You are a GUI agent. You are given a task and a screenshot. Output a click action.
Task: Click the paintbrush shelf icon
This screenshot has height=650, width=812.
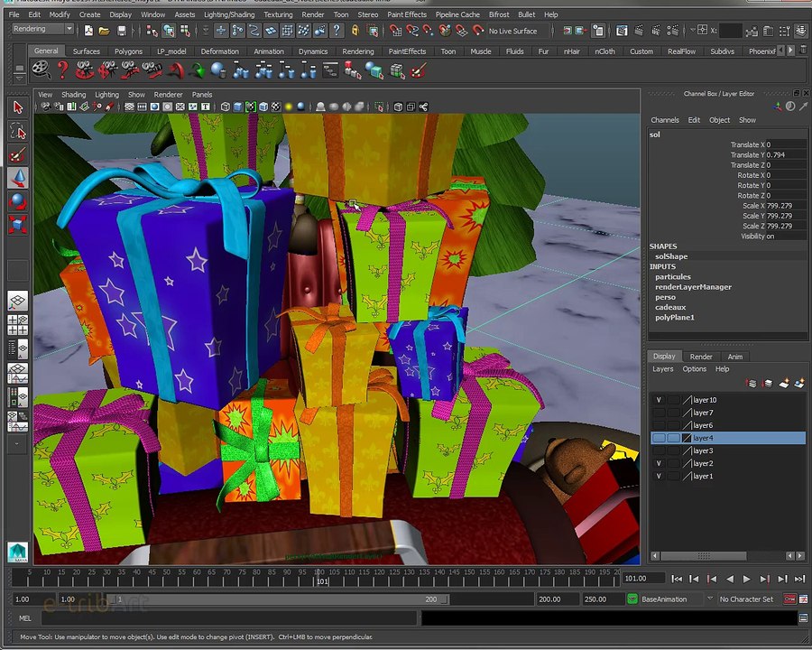coord(419,70)
